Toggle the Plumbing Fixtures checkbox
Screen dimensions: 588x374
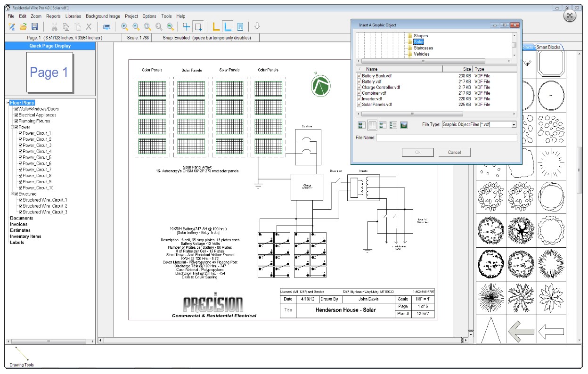pos(16,121)
